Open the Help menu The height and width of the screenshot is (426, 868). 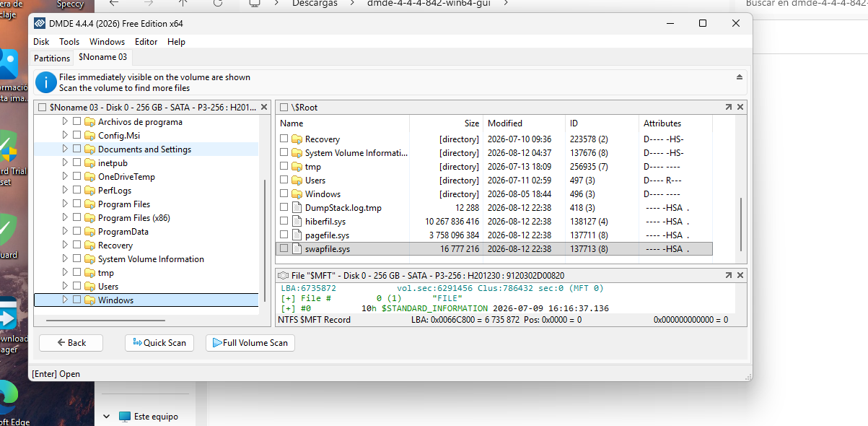[176, 42]
